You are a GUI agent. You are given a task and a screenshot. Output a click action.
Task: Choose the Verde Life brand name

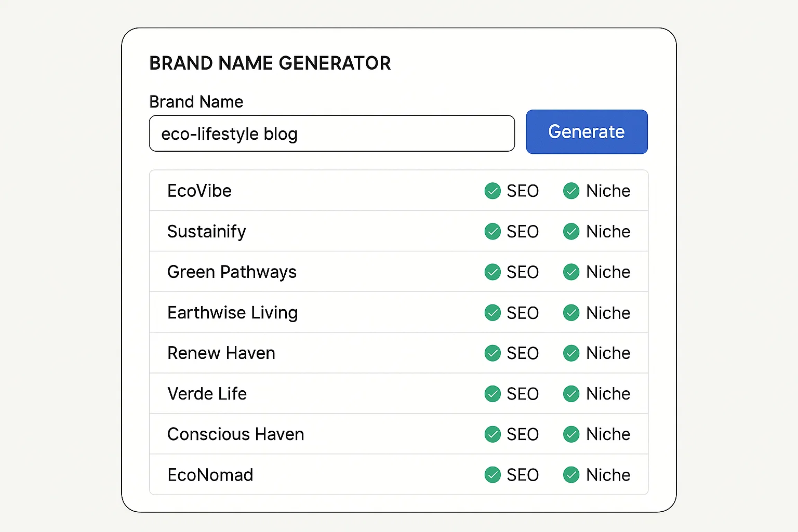207,394
